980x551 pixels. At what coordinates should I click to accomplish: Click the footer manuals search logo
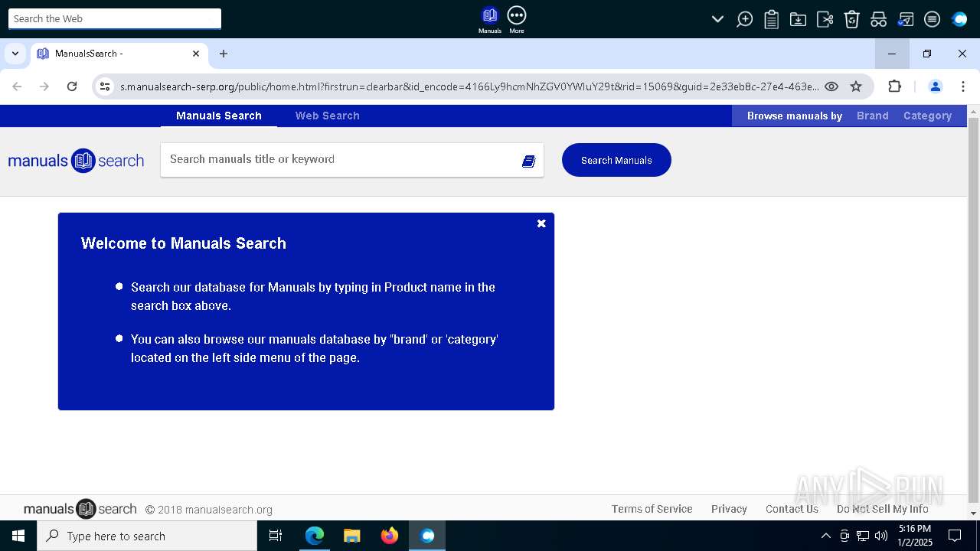coord(80,509)
